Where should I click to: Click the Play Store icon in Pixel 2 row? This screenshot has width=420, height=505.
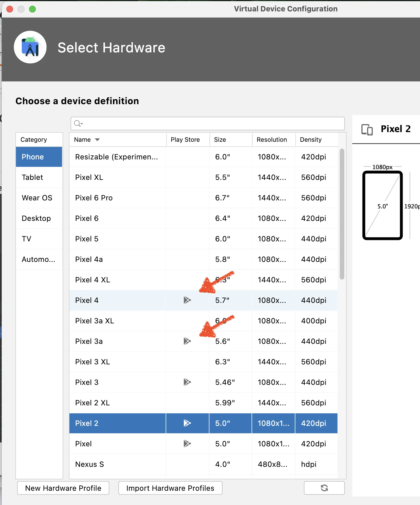tap(187, 423)
